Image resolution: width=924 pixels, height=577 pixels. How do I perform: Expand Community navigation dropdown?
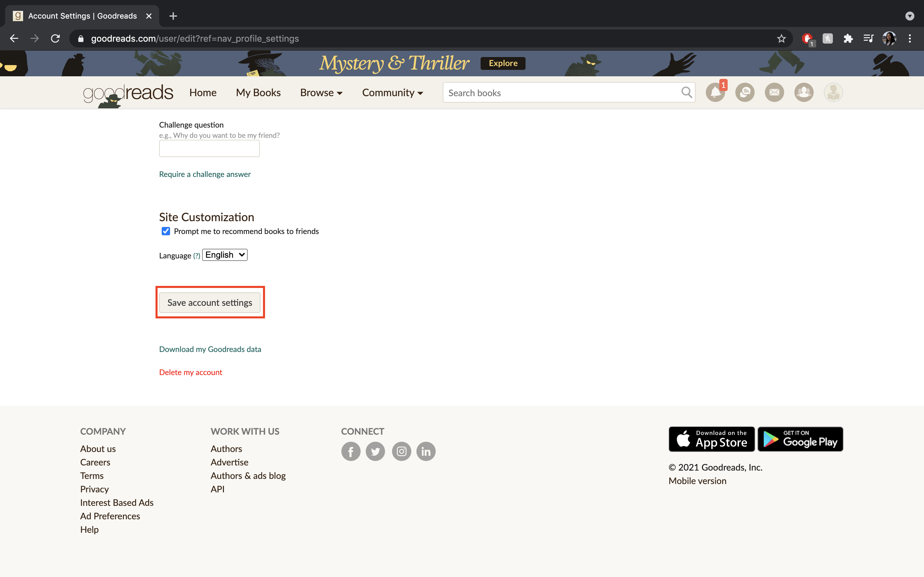[393, 92]
